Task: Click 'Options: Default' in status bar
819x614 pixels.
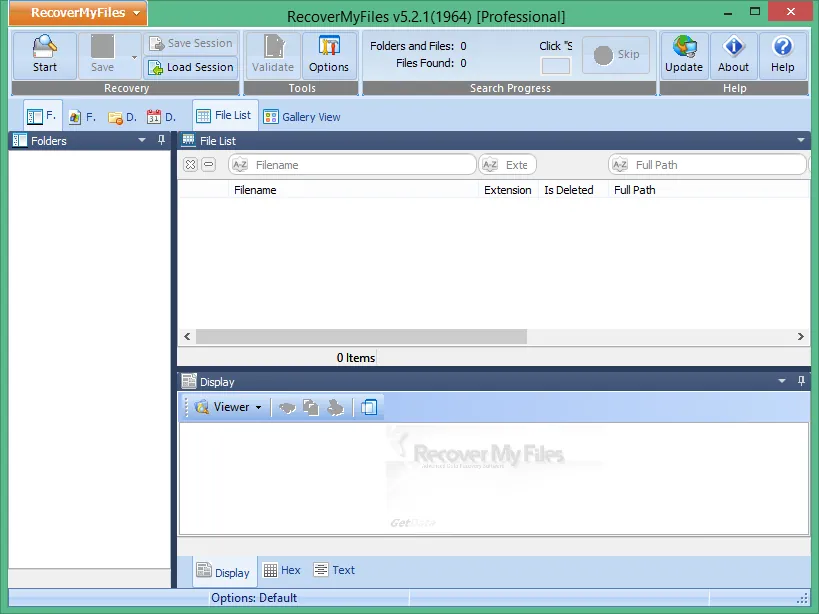Action: pos(254,598)
